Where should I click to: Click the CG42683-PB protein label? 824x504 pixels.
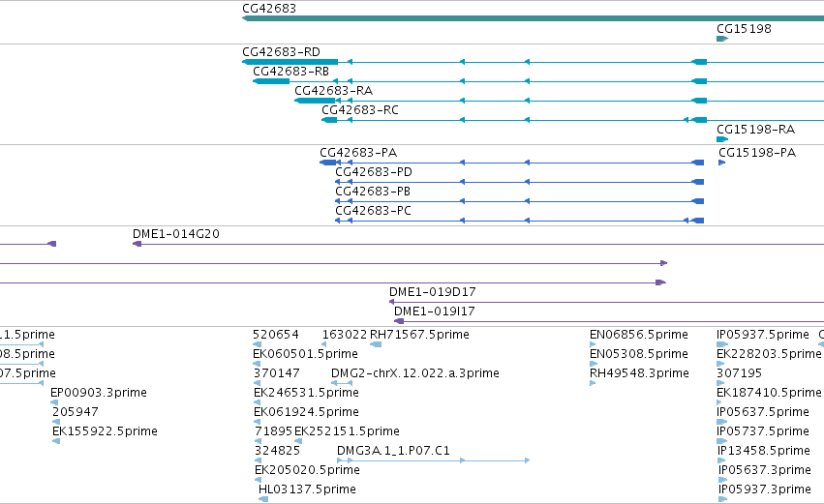(373, 192)
